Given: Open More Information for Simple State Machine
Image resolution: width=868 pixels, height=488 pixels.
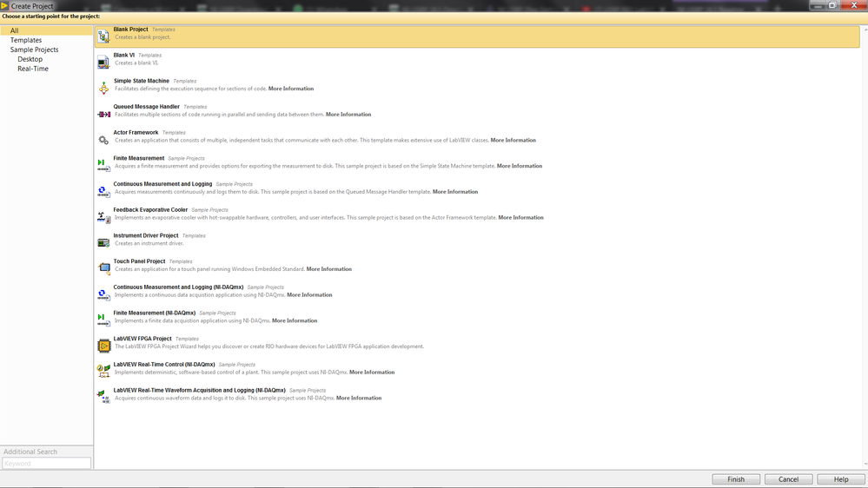Looking at the screenshot, I should [x=291, y=89].
